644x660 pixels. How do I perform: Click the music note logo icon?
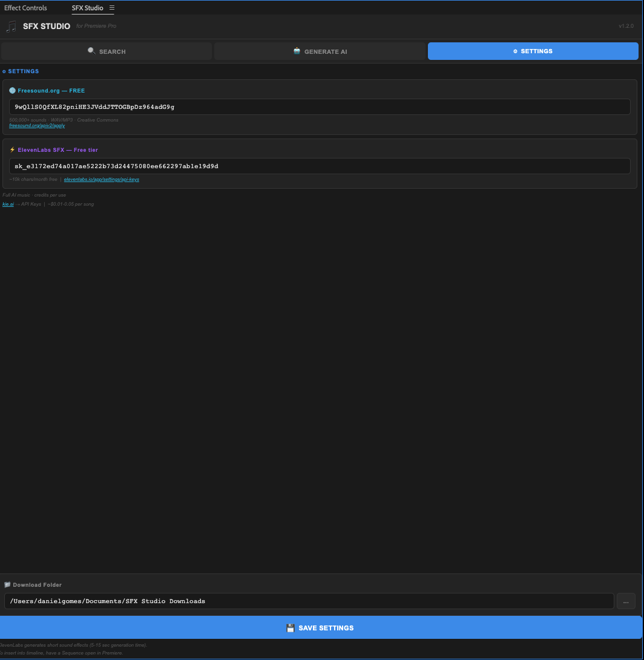point(11,26)
